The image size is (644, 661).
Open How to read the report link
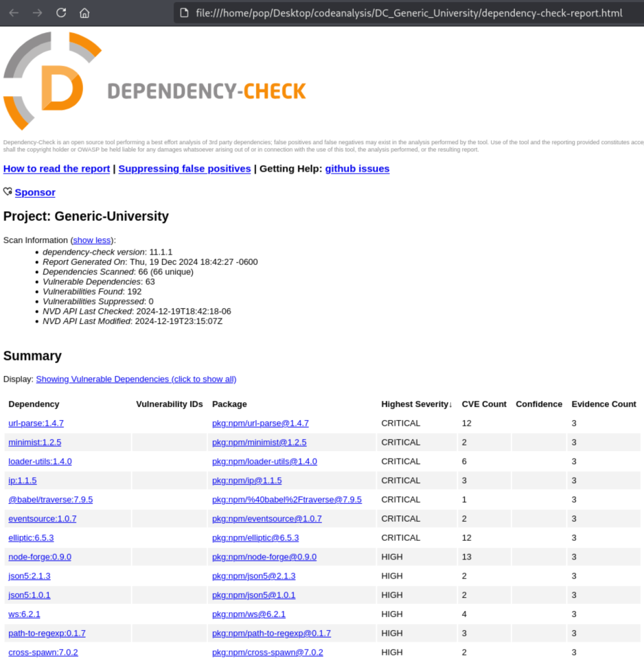(x=56, y=169)
